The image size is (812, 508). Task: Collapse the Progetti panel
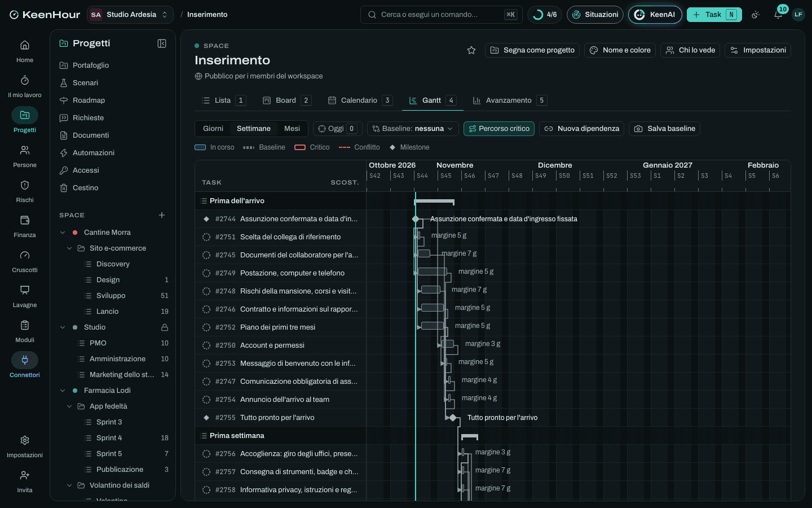click(x=162, y=43)
